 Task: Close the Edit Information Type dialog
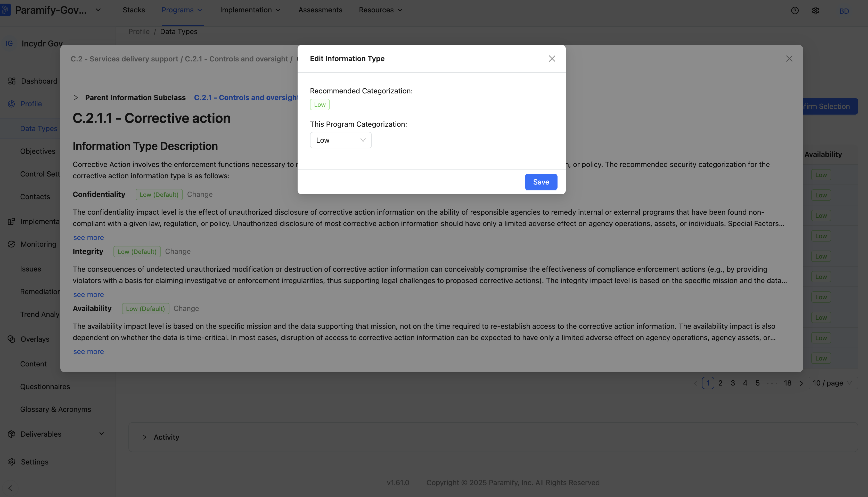(x=552, y=59)
